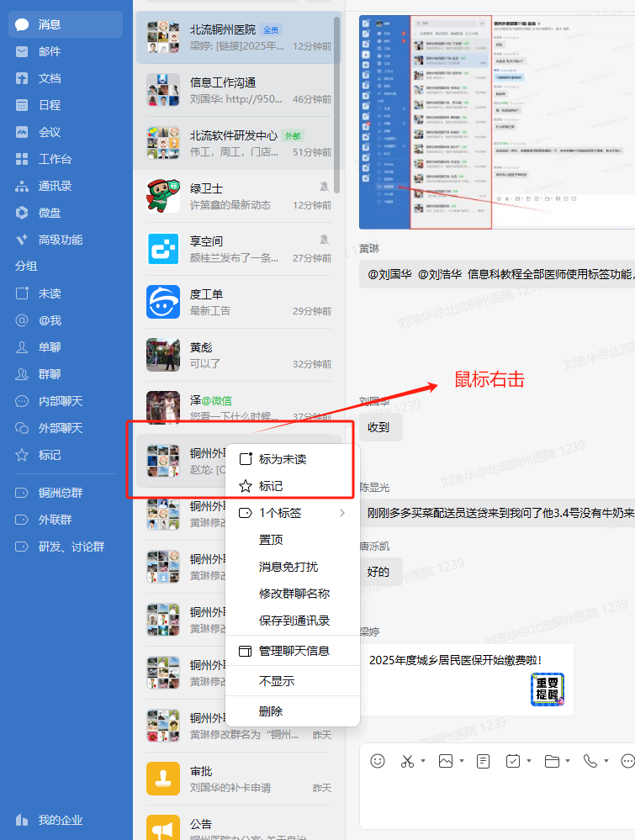Choose 置顶 to pin conversation
This screenshot has height=840, width=635.
[293, 540]
